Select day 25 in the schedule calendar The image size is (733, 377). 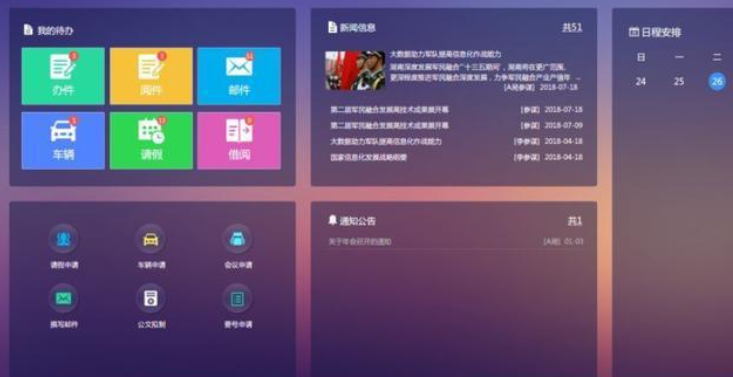click(679, 81)
